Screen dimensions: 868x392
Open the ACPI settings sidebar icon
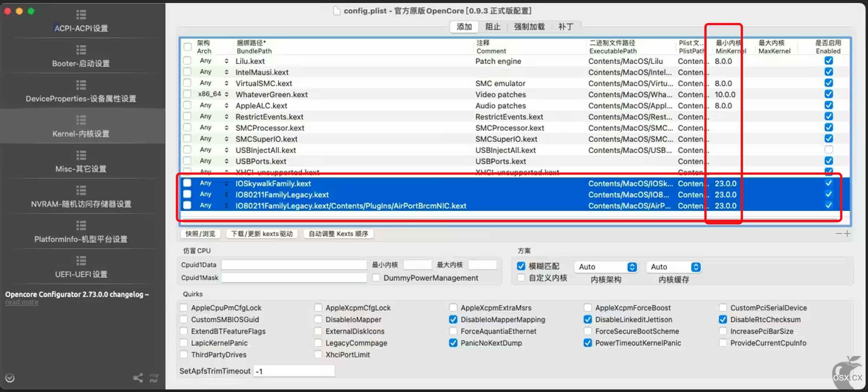[81, 15]
